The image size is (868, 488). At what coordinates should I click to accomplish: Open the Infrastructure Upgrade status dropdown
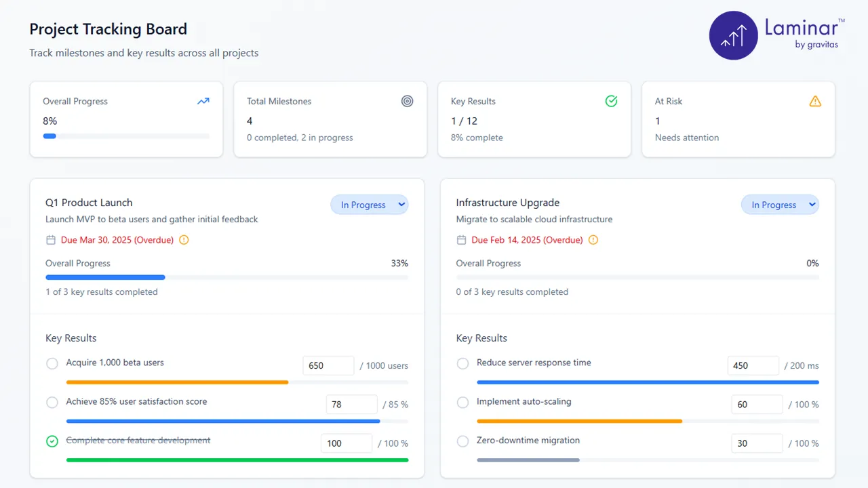(x=780, y=204)
